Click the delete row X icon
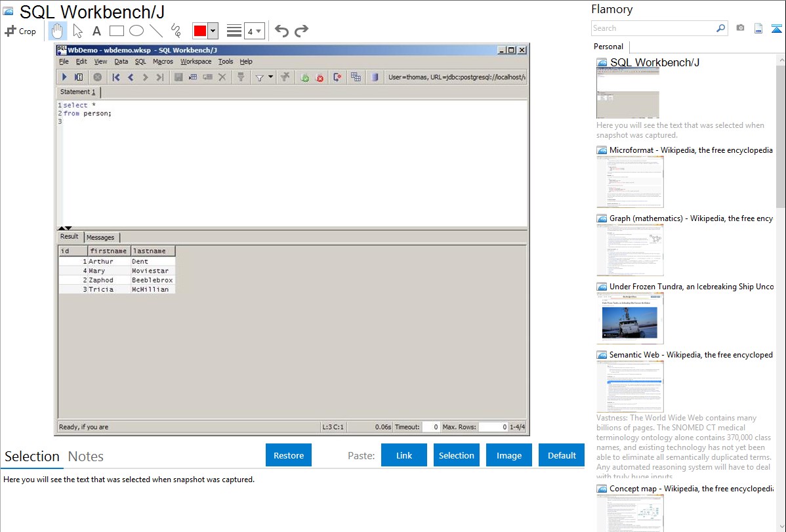786x532 pixels. coord(222,77)
